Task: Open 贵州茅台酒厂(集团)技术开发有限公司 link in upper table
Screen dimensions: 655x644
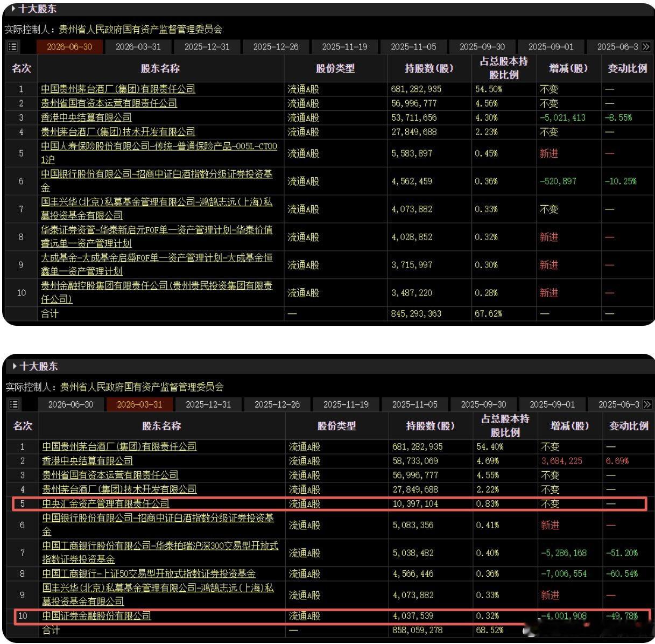Action: (x=118, y=131)
